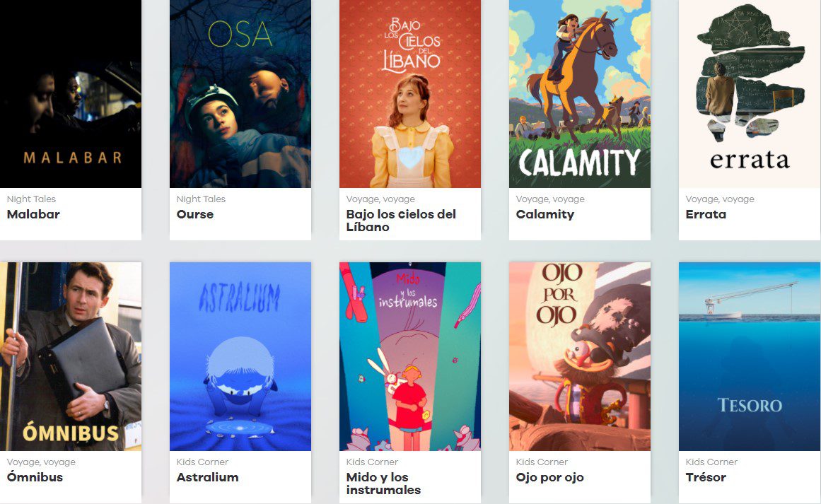
Task: Click the Astralium title link
Action: [x=207, y=476]
